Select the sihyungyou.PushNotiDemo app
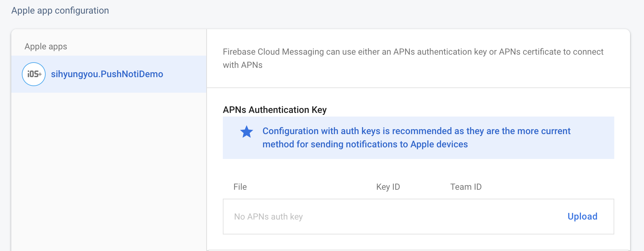Viewport: 644px width, 251px height. (x=109, y=74)
